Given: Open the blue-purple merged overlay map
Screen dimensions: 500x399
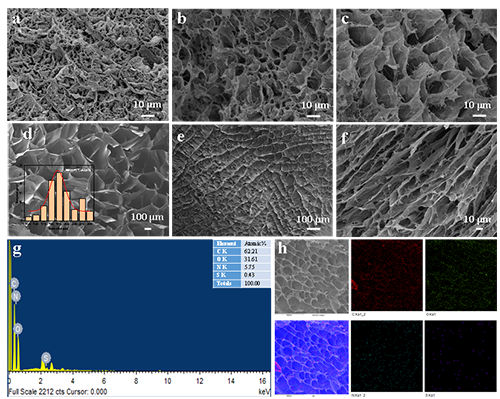Looking at the screenshot, I should click(x=312, y=357).
